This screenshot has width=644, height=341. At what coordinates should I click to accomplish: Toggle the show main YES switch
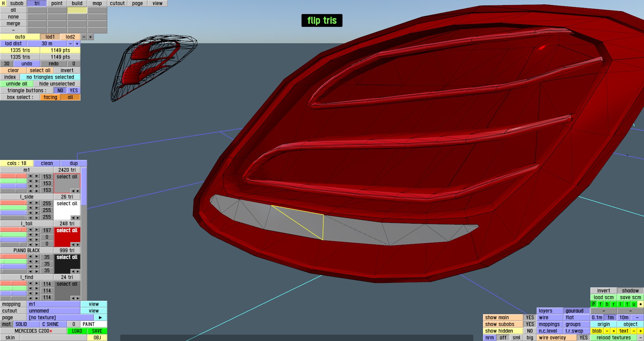pos(530,318)
